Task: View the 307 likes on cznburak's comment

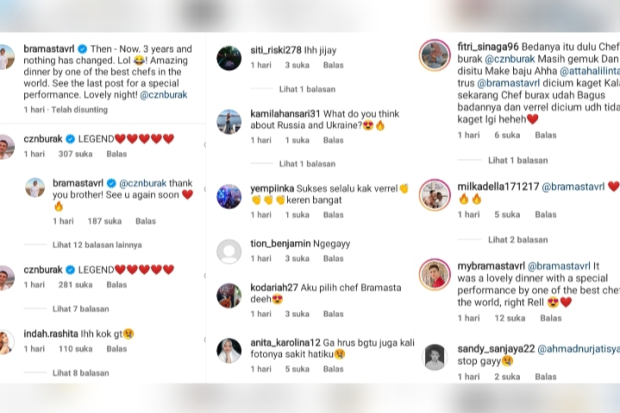Action: [76, 154]
